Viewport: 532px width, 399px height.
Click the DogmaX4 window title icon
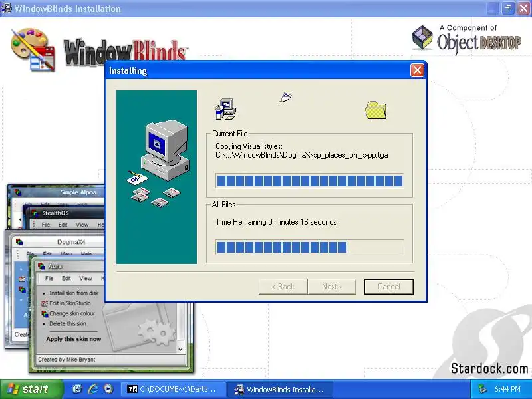[x=19, y=242]
